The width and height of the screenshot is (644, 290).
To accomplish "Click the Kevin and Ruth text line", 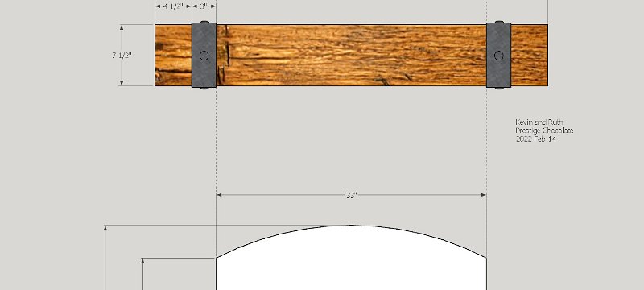I will point(539,122).
